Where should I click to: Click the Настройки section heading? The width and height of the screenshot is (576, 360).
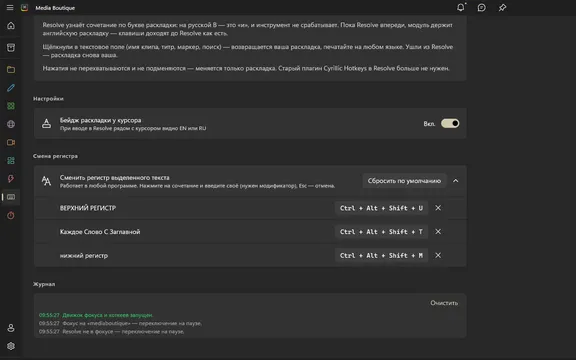click(48, 98)
